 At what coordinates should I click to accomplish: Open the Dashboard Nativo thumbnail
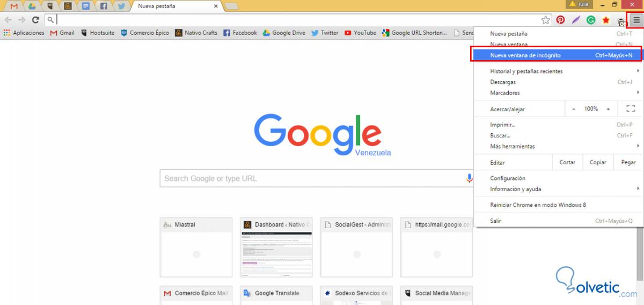pyautogui.click(x=276, y=247)
